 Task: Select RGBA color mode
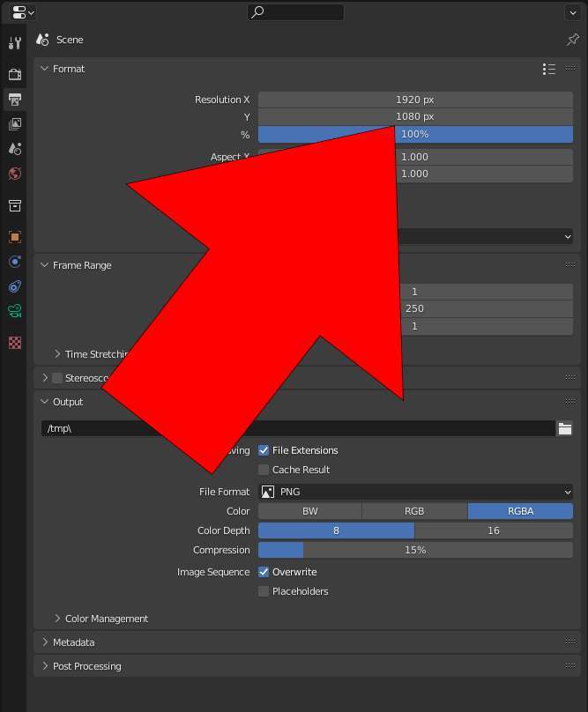pos(520,511)
